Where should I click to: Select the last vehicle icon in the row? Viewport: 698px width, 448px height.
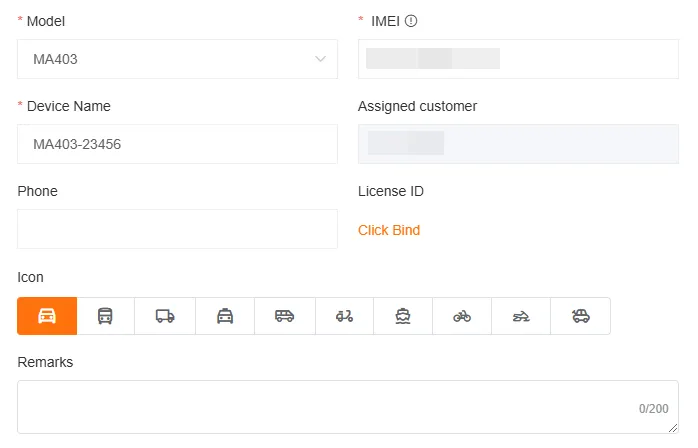pyautogui.click(x=580, y=316)
